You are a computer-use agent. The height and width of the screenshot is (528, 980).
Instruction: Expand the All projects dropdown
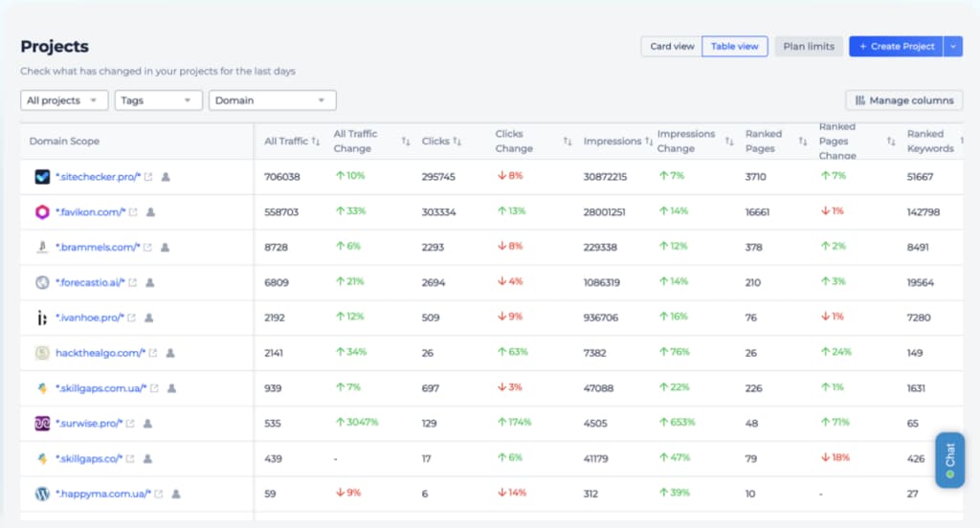[x=64, y=100]
